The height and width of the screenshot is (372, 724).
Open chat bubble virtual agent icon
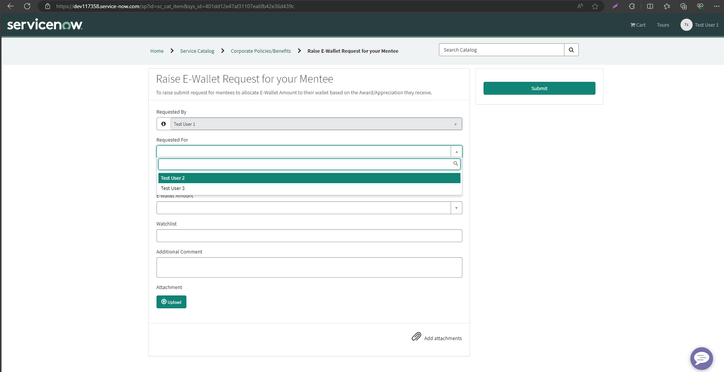coord(701,358)
